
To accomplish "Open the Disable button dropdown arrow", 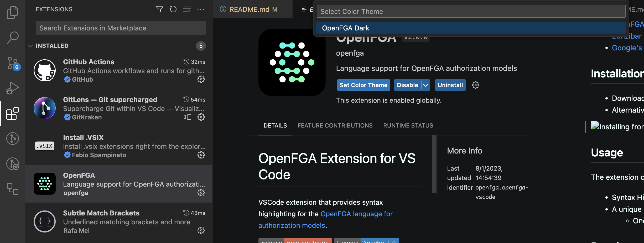I will point(426,85).
